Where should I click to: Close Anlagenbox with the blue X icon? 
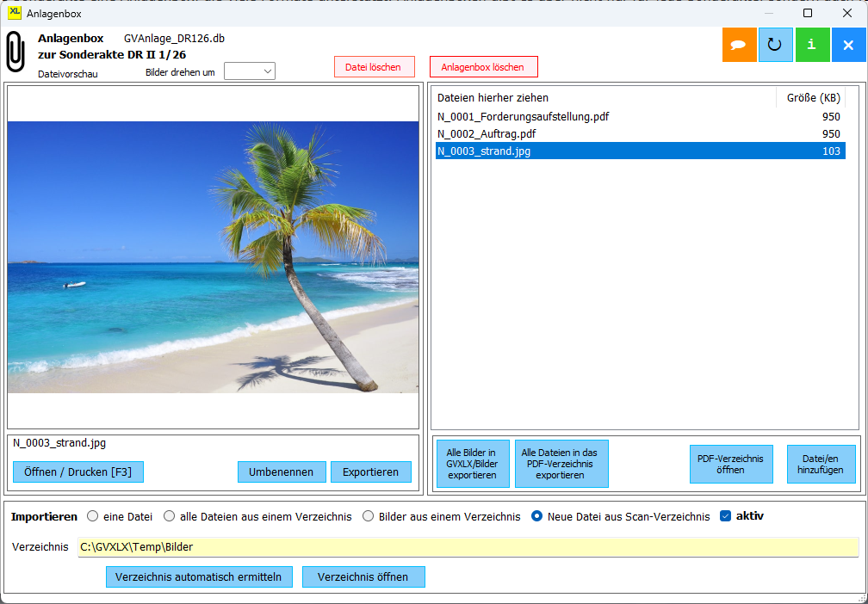(x=849, y=45)
